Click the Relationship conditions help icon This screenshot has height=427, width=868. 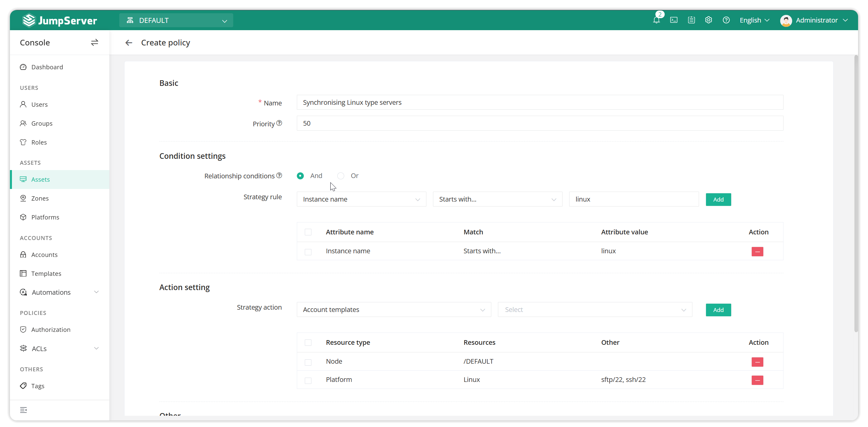tap(279, 175)
